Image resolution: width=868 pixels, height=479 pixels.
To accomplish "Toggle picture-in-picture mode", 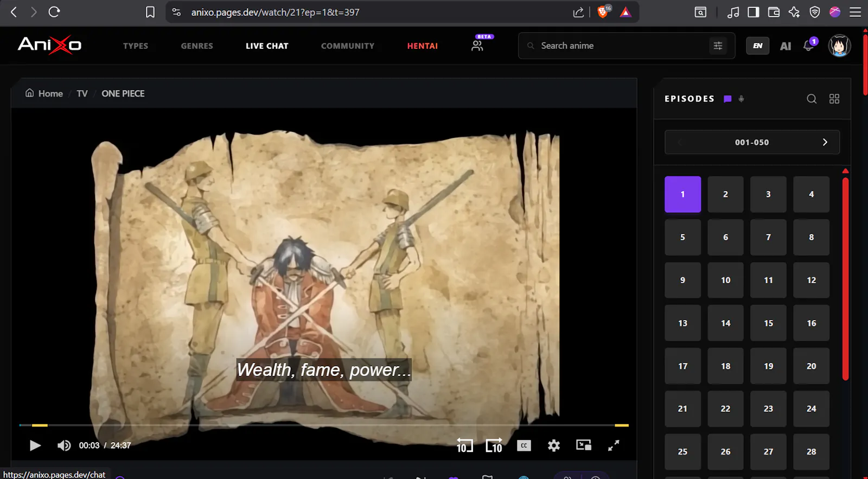I will [584, 445].
